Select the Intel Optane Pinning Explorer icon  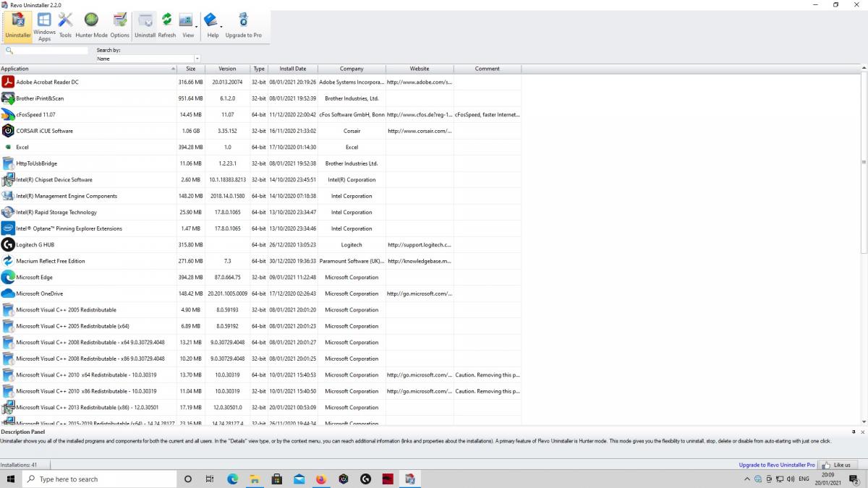(x=8, y=228)
